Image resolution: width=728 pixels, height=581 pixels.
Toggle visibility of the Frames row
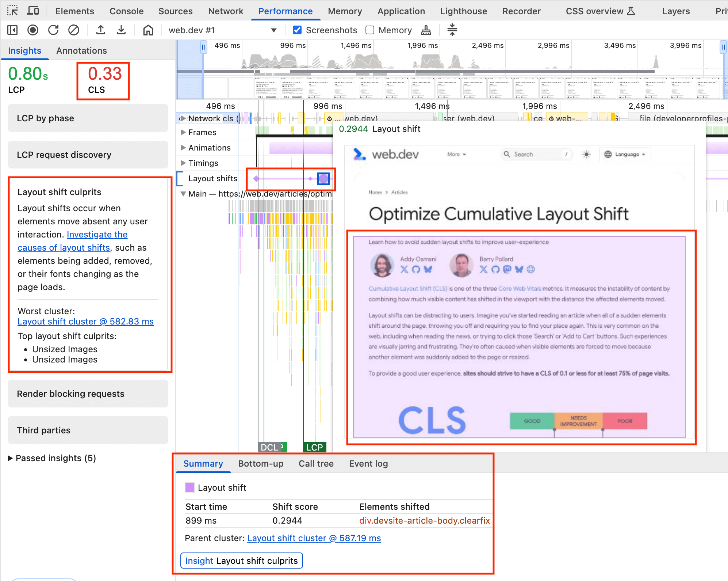click(x=184, y=132)
